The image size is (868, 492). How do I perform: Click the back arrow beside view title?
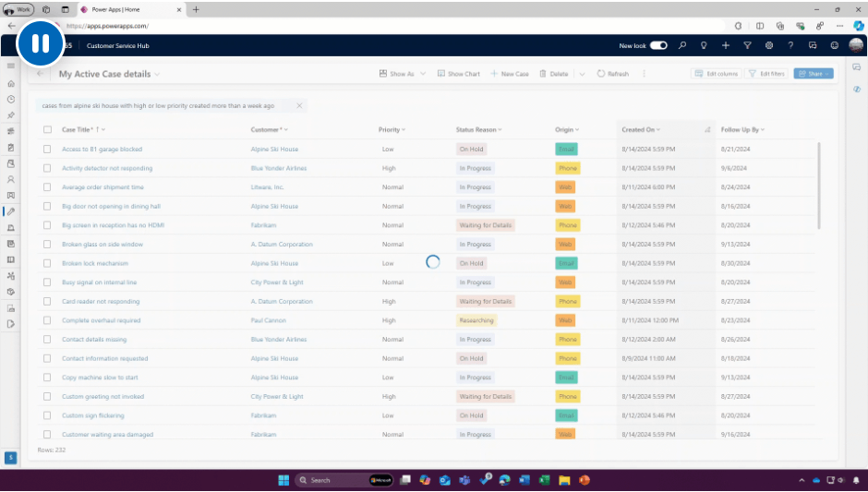[40, 74]
